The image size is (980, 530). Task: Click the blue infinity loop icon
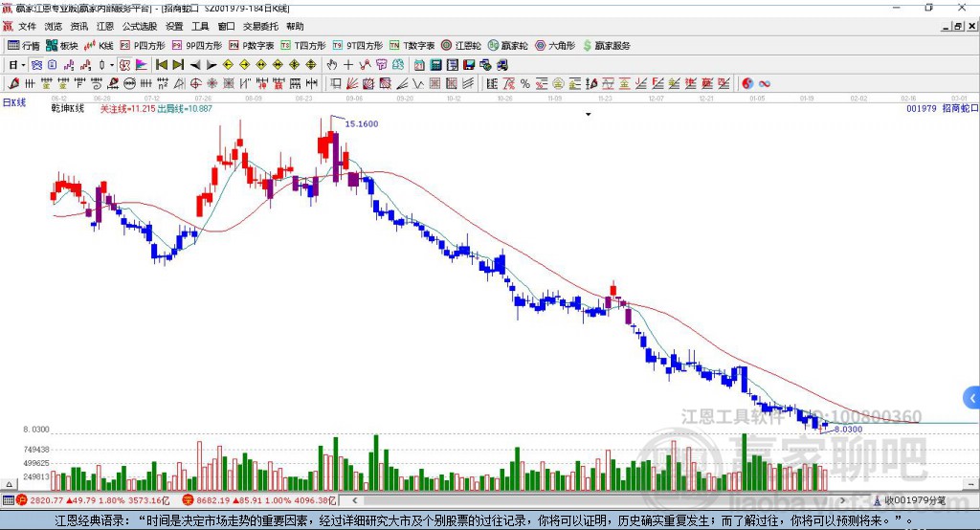pyautogui.click(x=765, y=84)
